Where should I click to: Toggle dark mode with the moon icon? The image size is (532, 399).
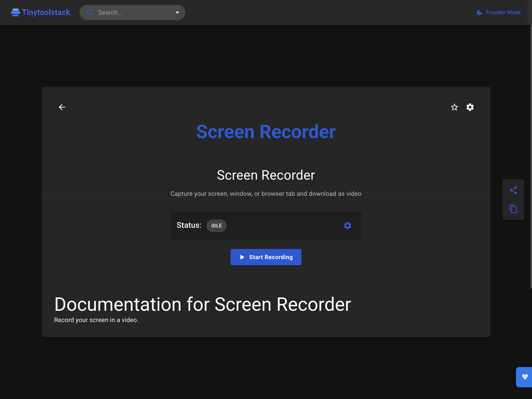point(479,12)
